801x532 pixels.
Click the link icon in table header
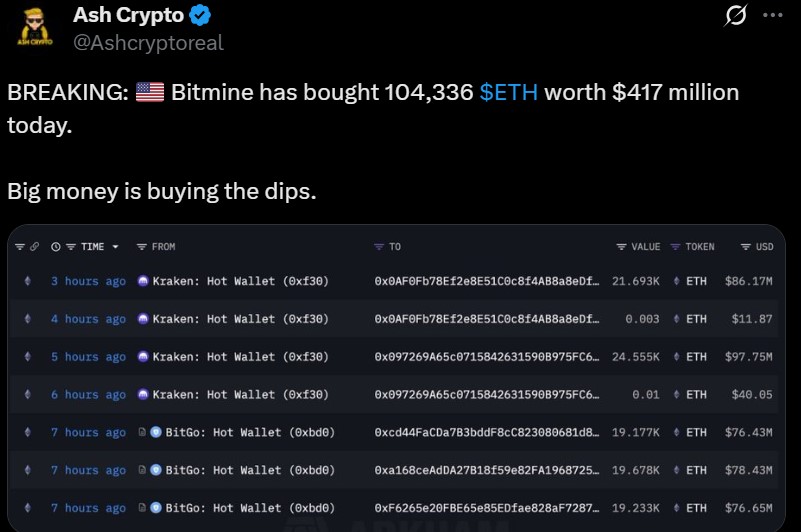coord(35,247)
